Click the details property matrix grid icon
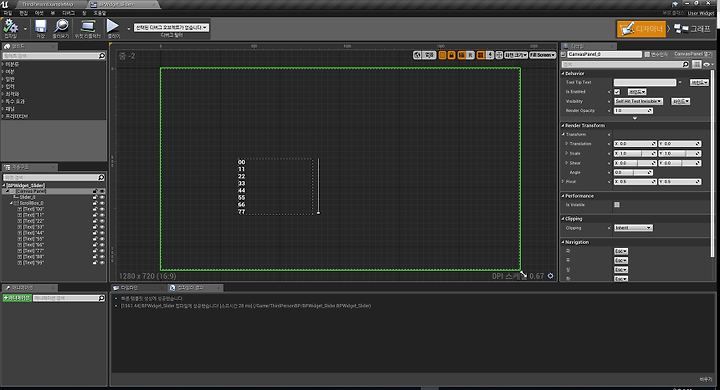The image size is (720, 390). tap(697, 64)
